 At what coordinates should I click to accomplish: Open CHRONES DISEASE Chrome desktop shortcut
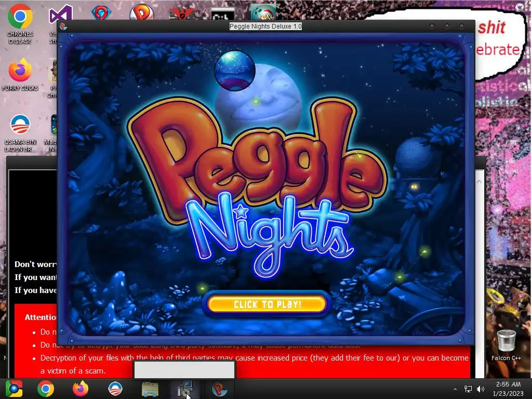(20, 24)
